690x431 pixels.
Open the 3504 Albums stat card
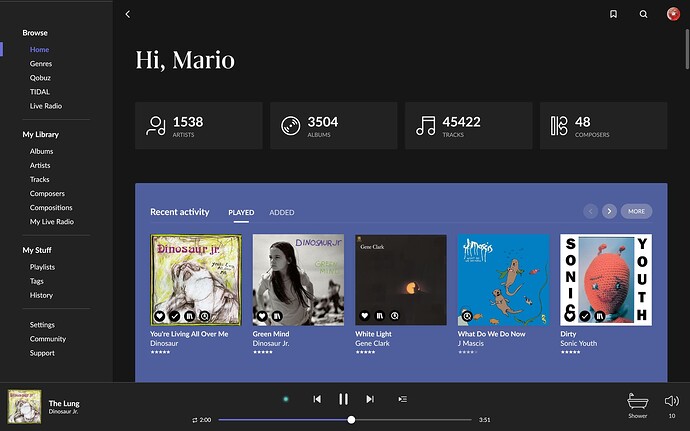(334, 126)
